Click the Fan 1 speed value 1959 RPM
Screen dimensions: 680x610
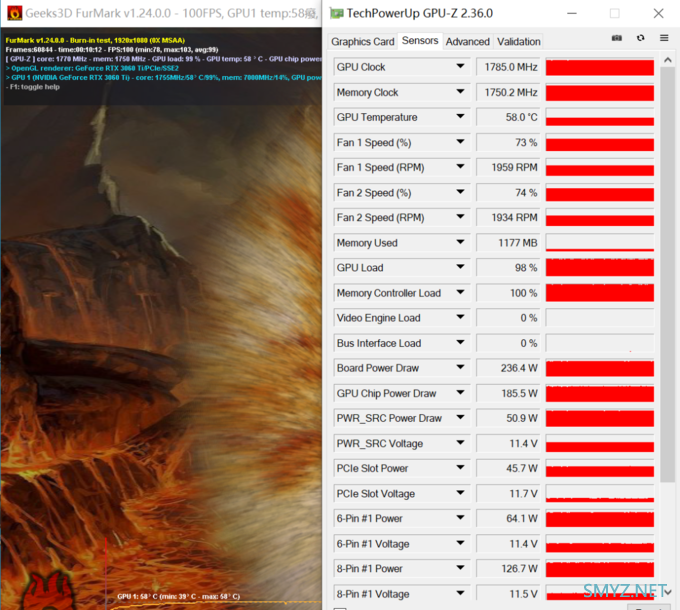(508, 167)
